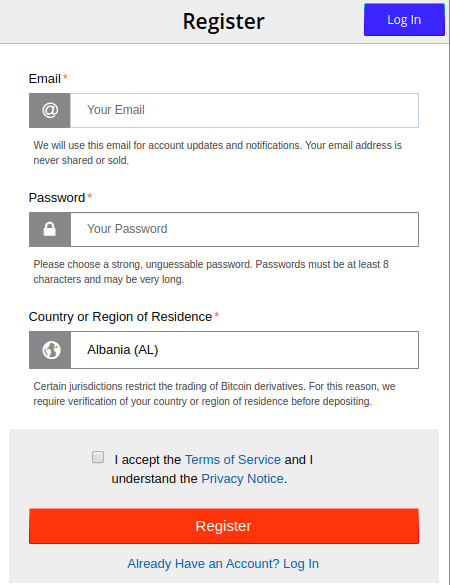Focus the Your Email input field
The image size is (450, 585).
click(x=244, y=110)
